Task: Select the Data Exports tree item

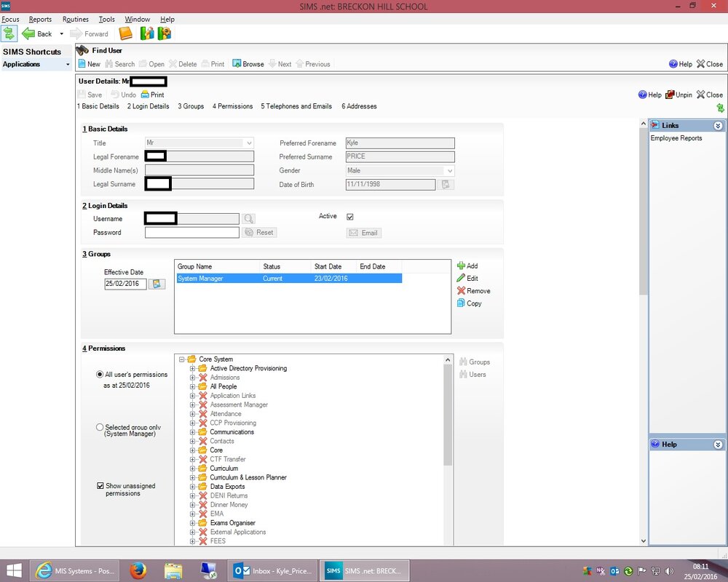Action: (227, 487)
